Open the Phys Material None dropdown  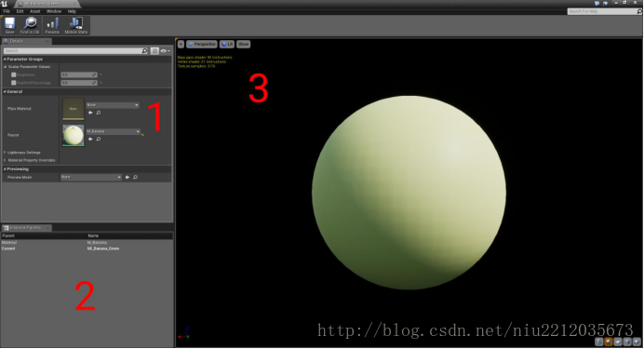click(113, 105)
